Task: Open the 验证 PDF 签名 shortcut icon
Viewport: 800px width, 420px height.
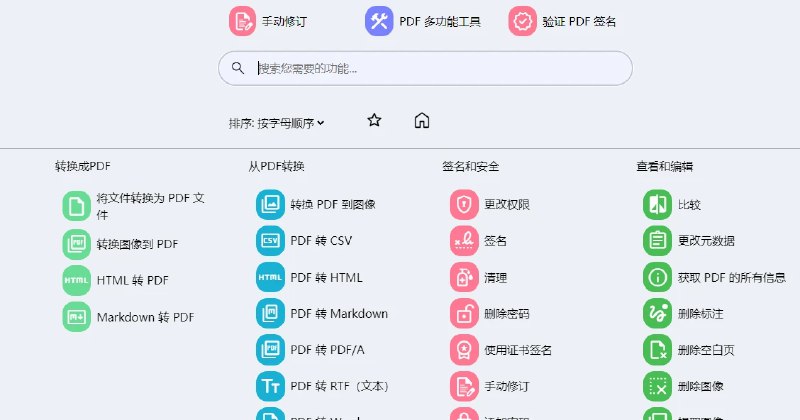Action: tap(522, 21)
